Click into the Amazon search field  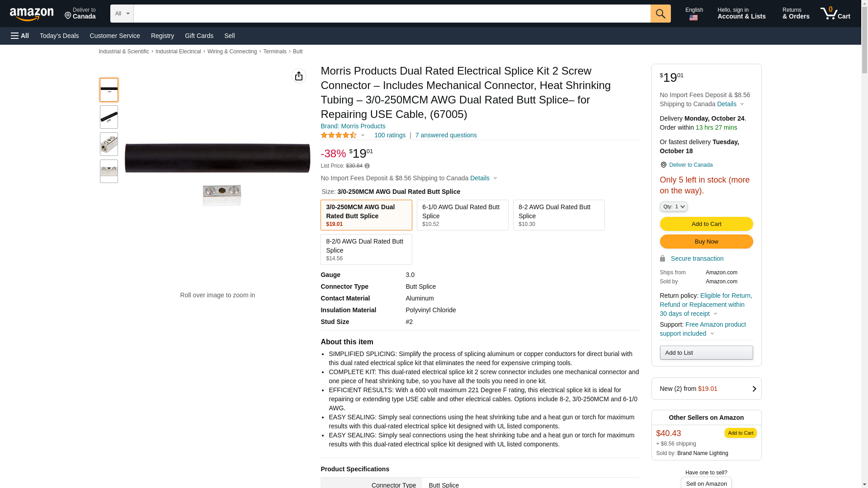[x=392, y=14]
